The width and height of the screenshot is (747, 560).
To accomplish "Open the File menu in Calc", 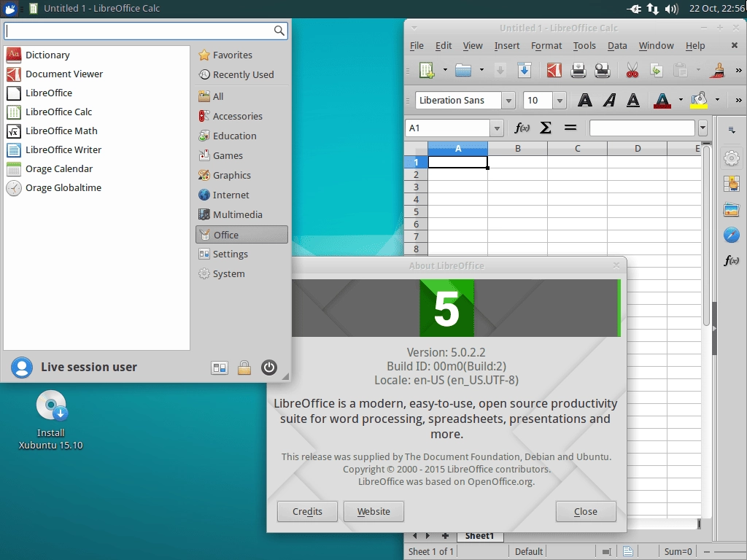I will point(417,46).
